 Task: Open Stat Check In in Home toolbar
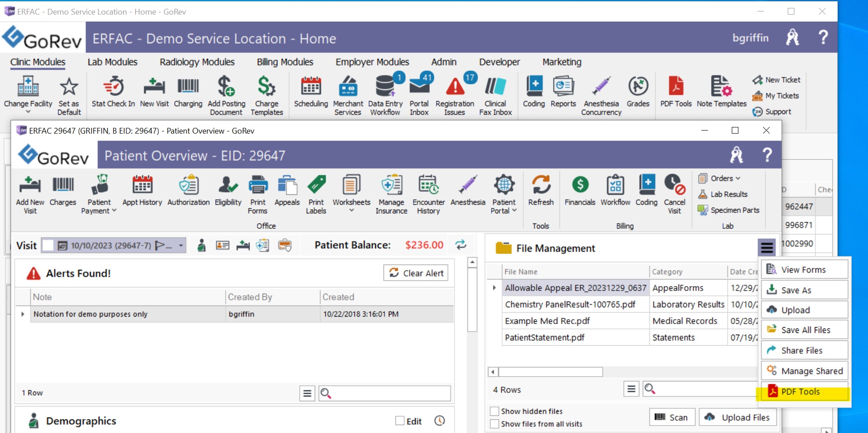point(113,92)
